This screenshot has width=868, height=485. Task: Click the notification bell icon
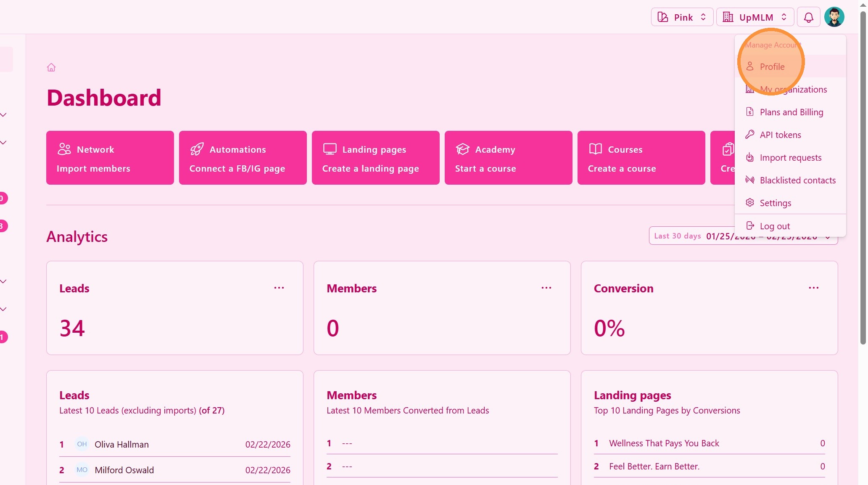point(808,17)
